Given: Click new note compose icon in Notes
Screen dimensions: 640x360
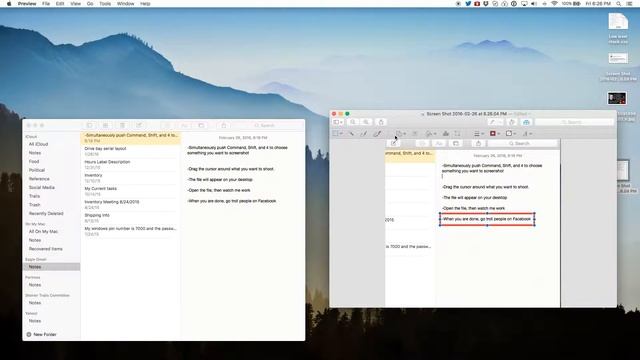Looking at the screenshot, I should coord(139,125).
